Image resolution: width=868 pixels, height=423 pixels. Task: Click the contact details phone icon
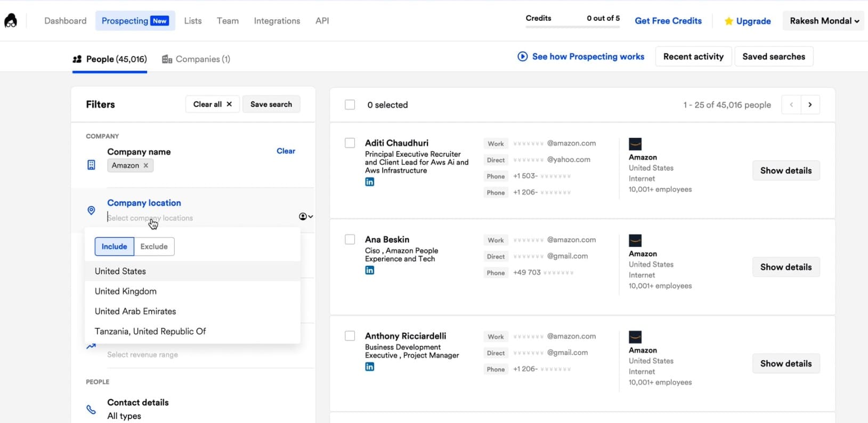pos(91,410)
